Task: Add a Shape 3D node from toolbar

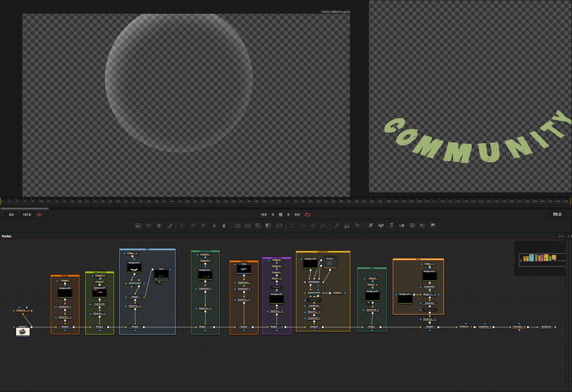Action: 381,226
